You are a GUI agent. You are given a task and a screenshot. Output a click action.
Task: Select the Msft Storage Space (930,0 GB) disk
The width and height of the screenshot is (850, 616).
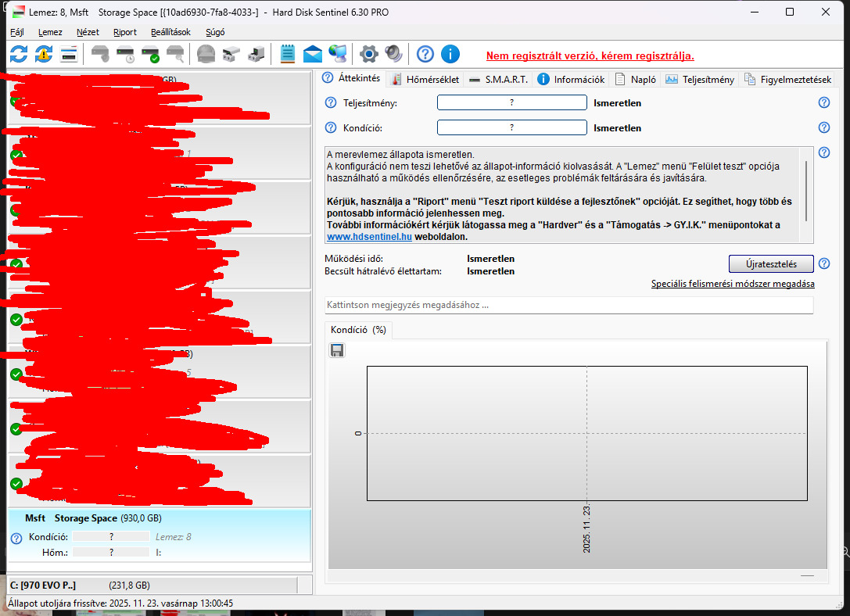(160, 535)
